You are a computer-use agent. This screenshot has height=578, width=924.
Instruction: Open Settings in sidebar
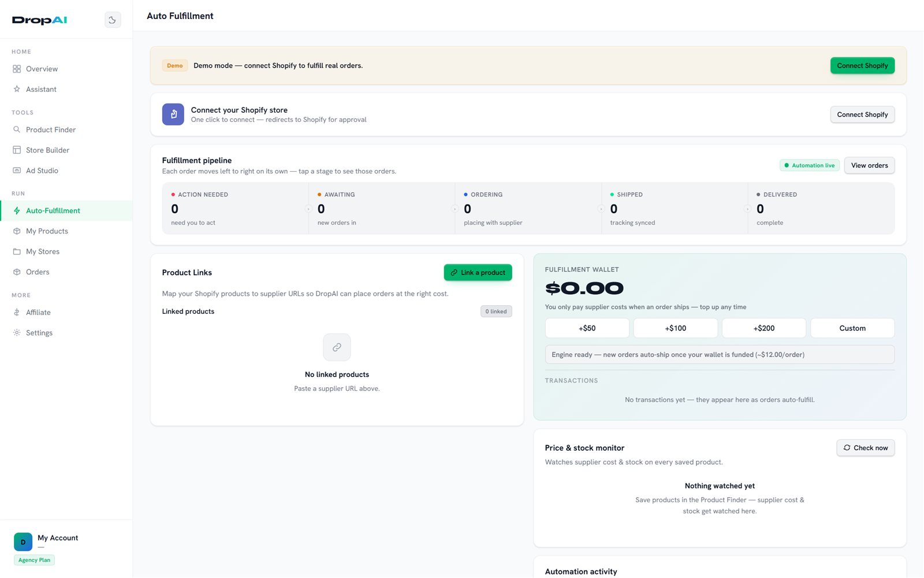pyautogui.click(x=66, y=333)
